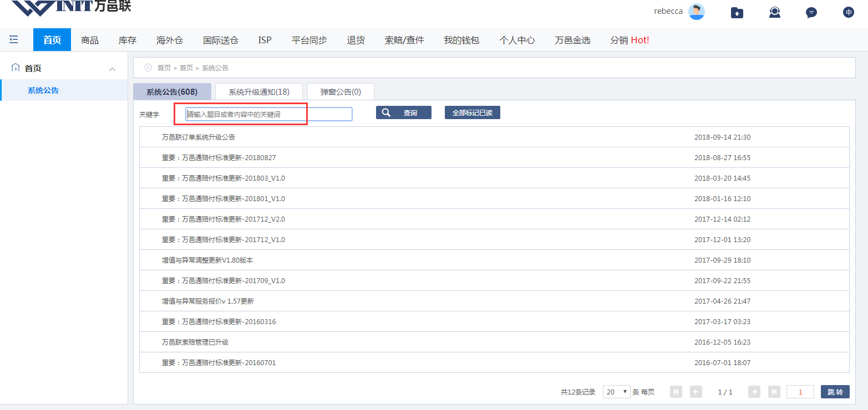Open the message chat bubble icon
The height and width of the screenshot is (410, 868).
(x=811, y=12)
